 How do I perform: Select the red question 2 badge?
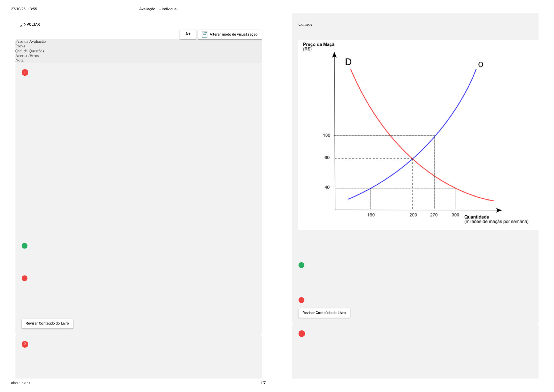tap(25, 344)
